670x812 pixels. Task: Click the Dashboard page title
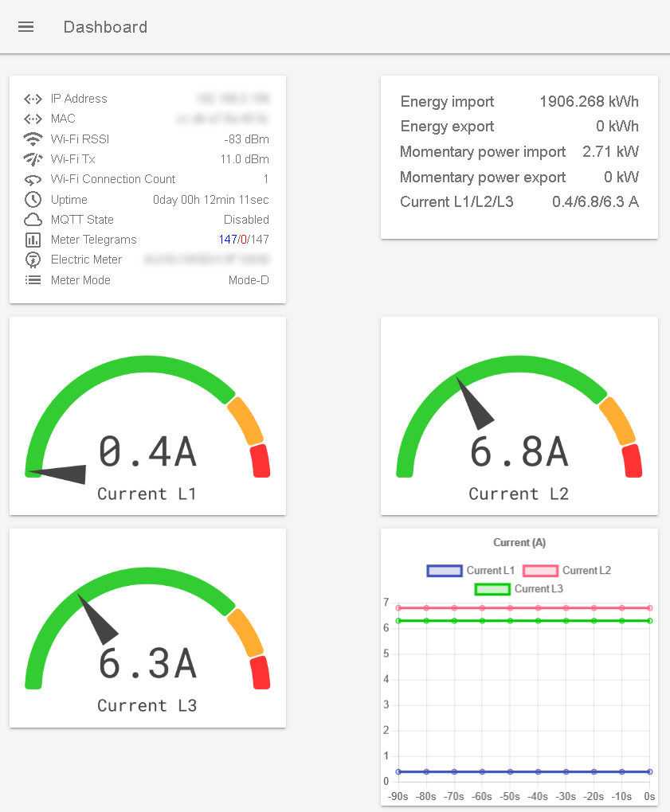[x=105, y=27]
